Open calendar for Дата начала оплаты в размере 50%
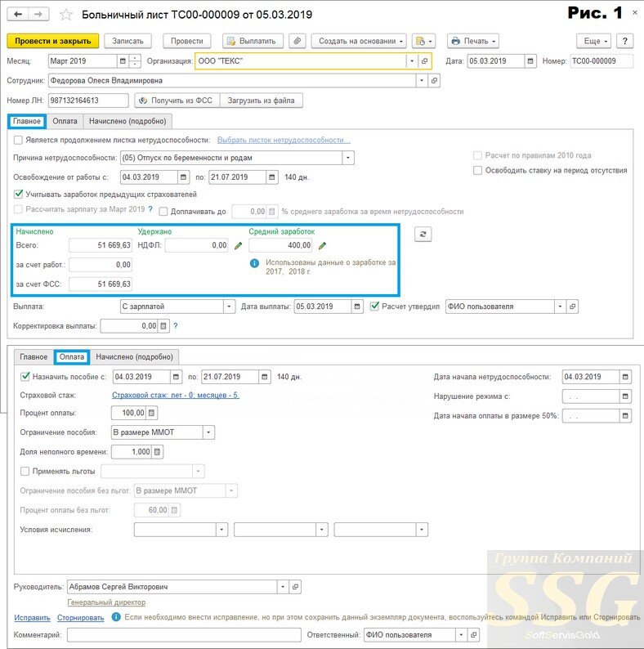 click(625, 415)
